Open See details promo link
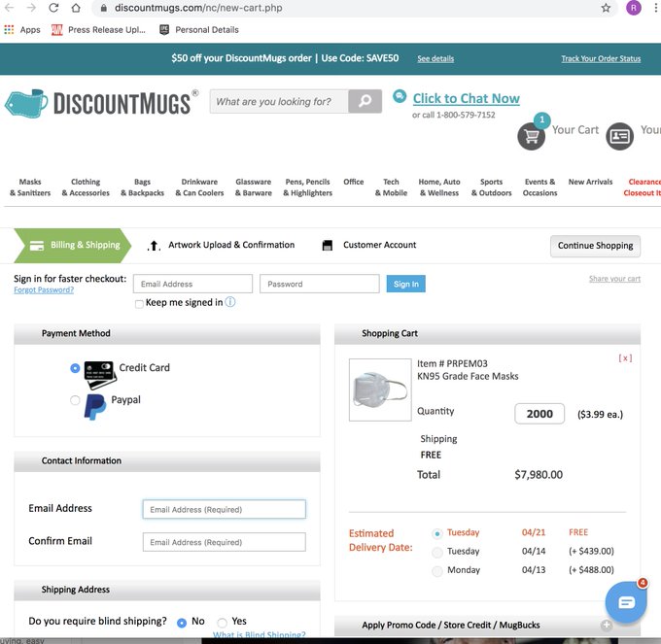 point(435,58)
